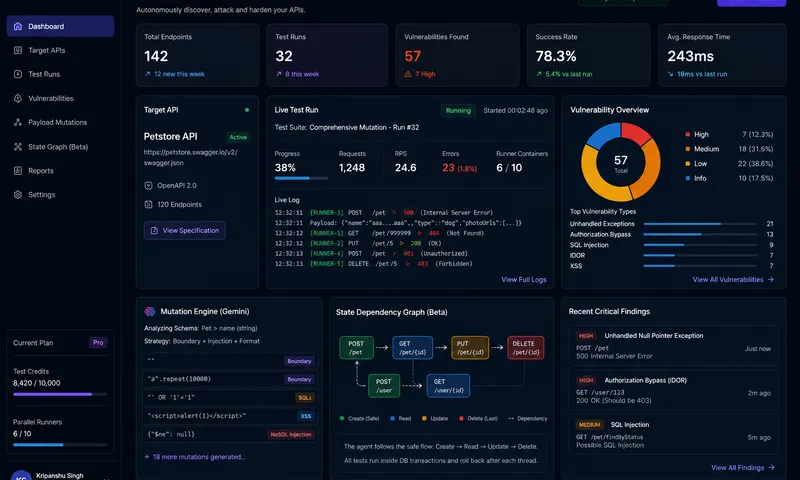Image resolution: width=800 pixels, height=480 pixels.
Task: Click the Unhandled Exceptions type bar
Action: 700,224
